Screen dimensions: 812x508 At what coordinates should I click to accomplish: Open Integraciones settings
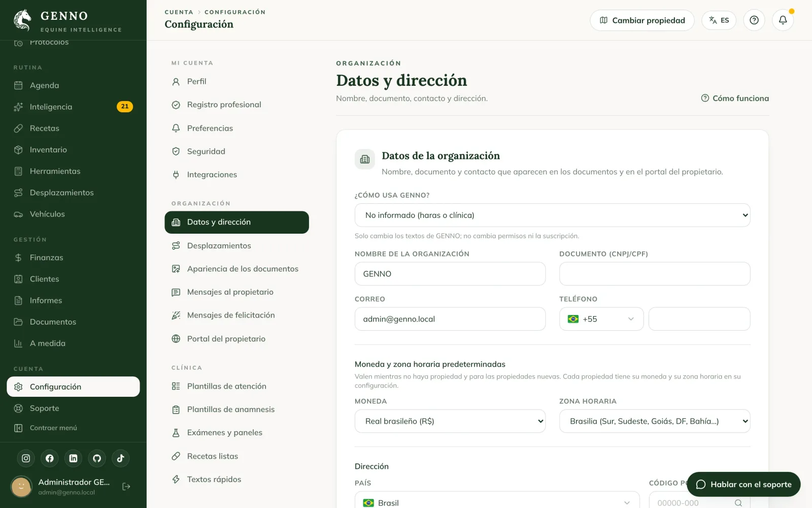click(x=236, y=175)
